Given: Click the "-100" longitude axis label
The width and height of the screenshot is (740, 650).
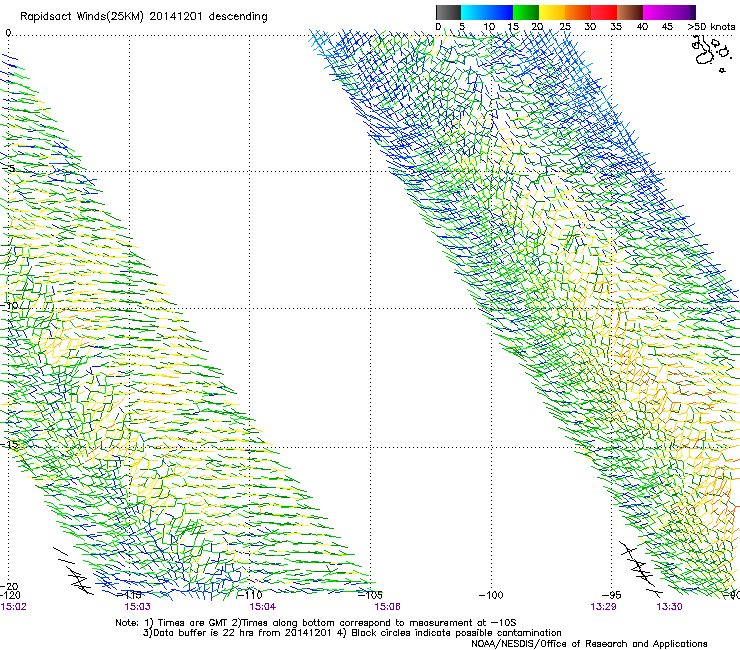Looking at the screenshot, I should pyautogui.click(x=491, y=595).
